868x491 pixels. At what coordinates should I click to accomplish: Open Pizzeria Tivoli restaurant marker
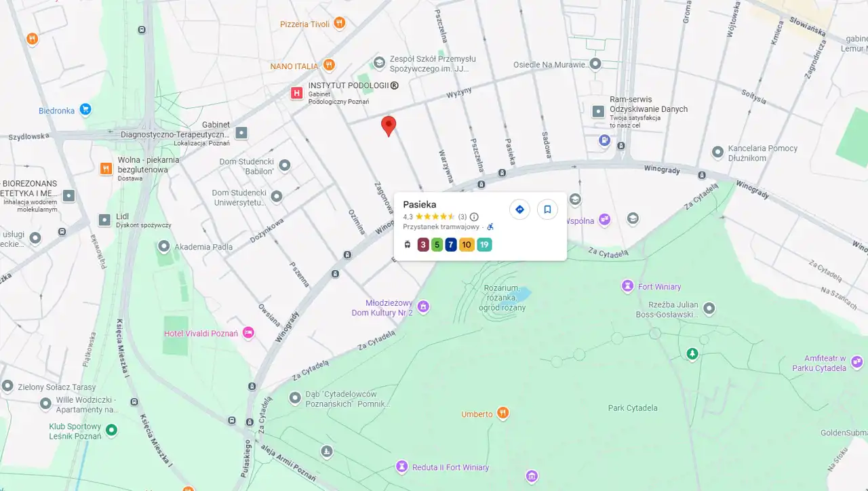click(x=340, y=23)
